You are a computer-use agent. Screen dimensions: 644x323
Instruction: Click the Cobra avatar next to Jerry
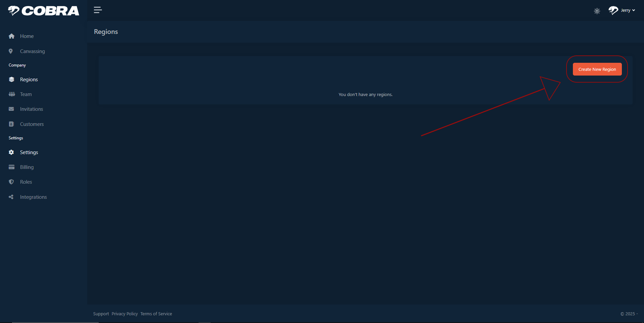613,10
